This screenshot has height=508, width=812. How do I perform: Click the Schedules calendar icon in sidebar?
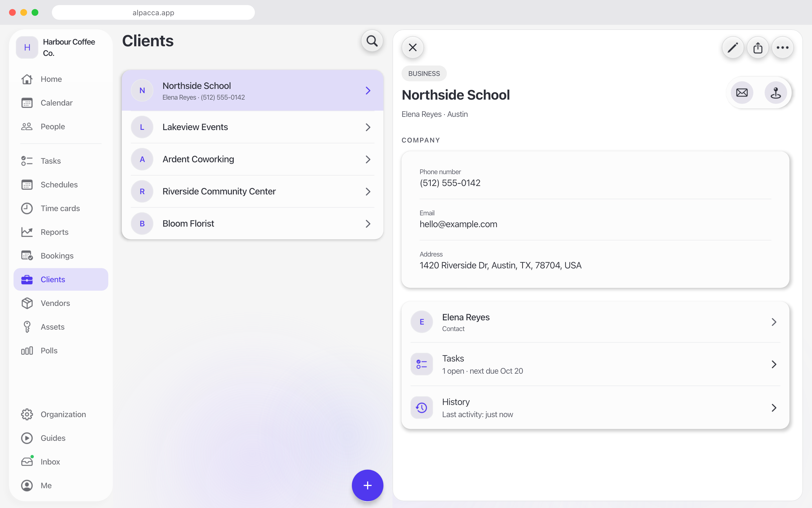(x=27, y=185)
